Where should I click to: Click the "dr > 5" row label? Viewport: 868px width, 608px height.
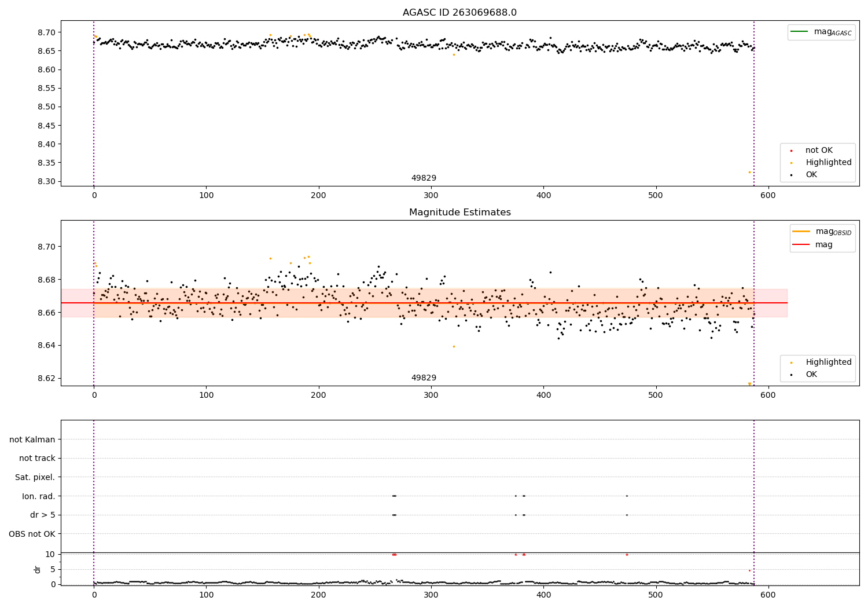[43, 515]
